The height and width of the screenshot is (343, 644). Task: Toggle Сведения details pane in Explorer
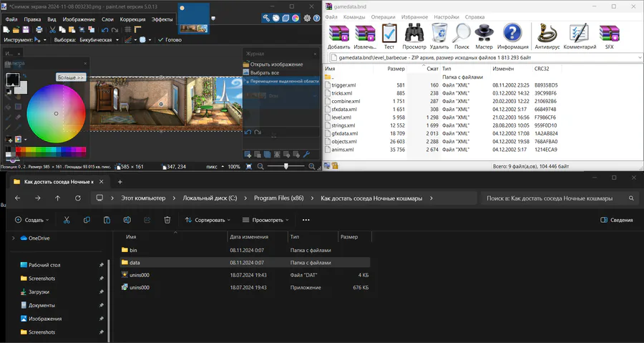[617, 220]
